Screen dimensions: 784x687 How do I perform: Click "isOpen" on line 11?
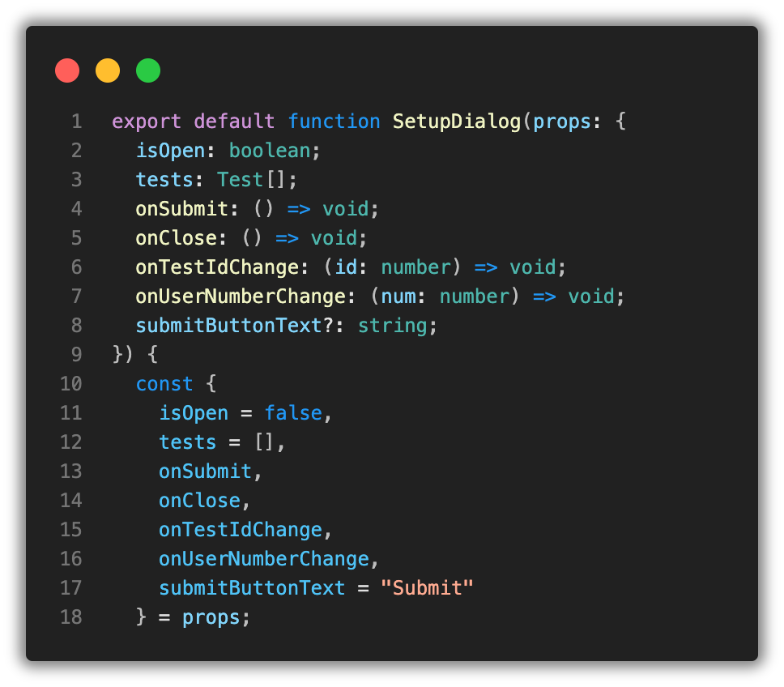(194, 413)
